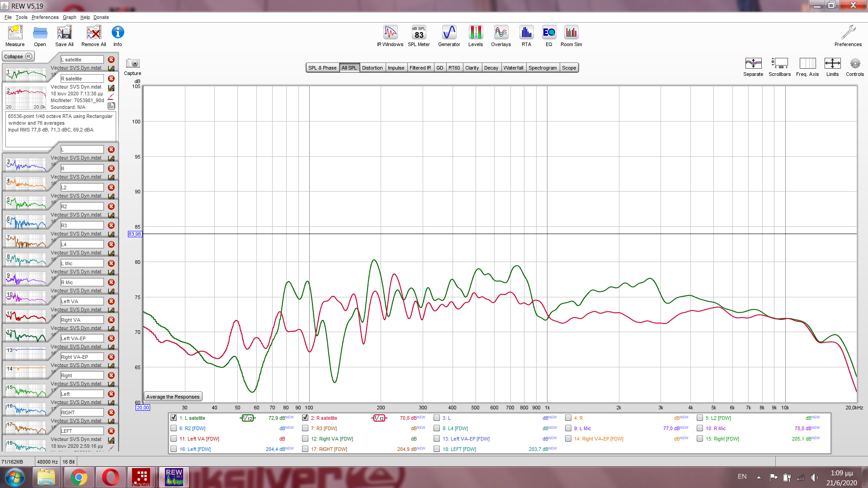Remove the R satellite measurement
This screenshot has height=488, width=868.
click(x=111, y=79)
